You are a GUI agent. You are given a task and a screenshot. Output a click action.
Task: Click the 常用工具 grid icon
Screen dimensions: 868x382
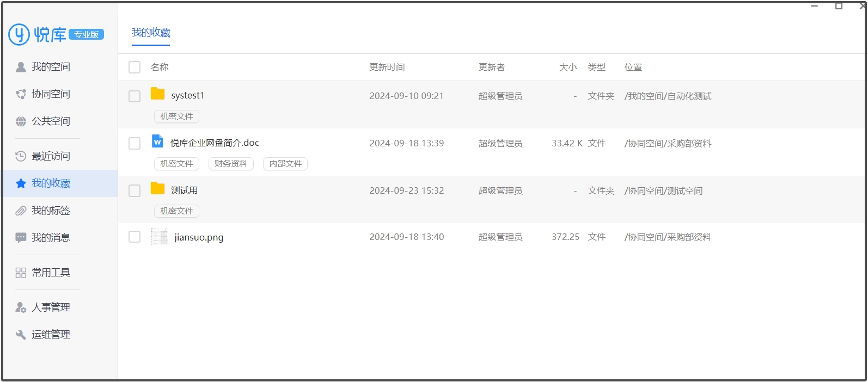[21, 273]
